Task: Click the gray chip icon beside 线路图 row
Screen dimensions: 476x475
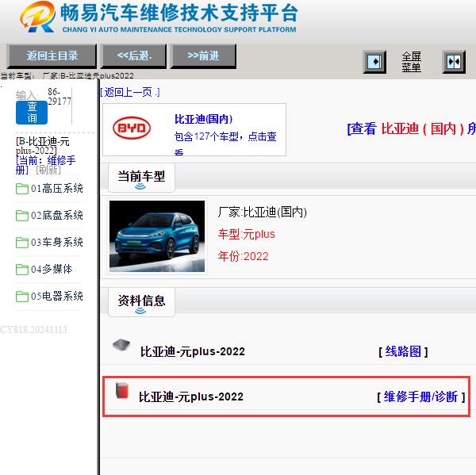Action: tap(121, 345)
